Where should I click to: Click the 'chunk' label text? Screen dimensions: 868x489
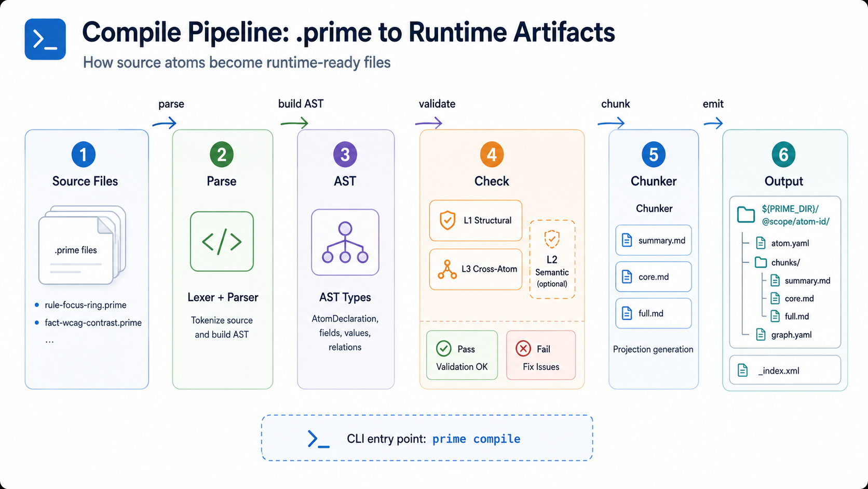[x=616, y=104]
